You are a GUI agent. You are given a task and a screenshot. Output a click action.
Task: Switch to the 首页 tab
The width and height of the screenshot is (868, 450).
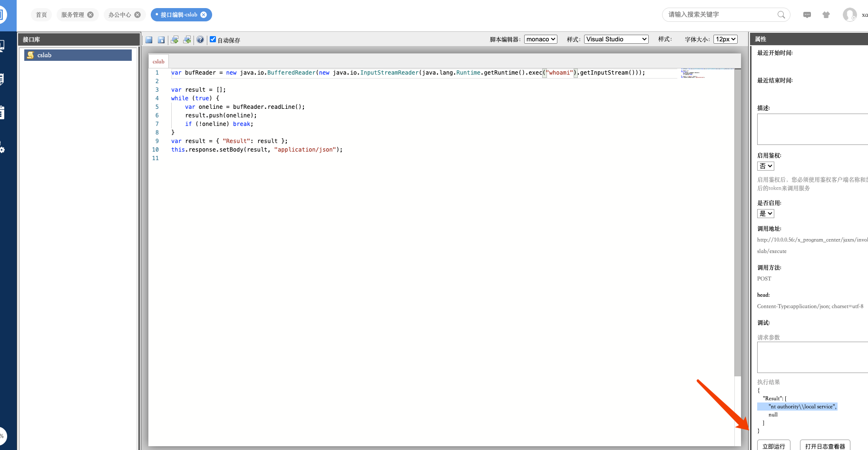pyautogui.click(x=41, y=15)
